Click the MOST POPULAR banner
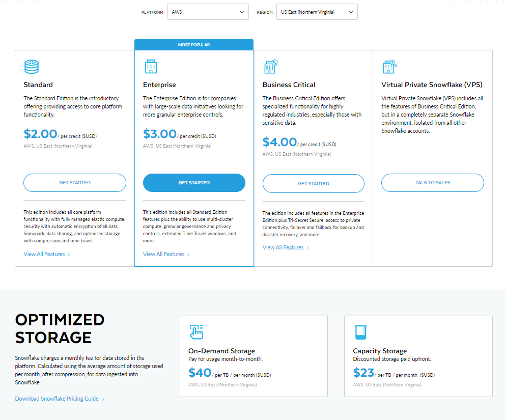This screenshot has width=505, height=420. (194, 45)
